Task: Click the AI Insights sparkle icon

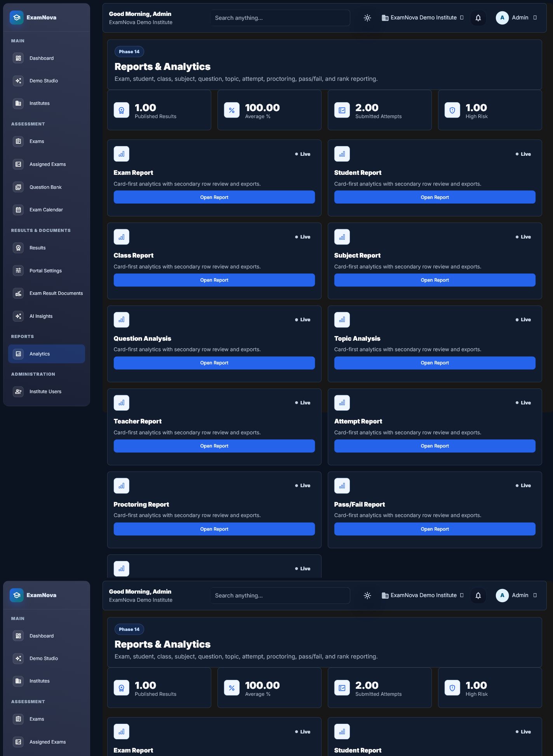Action: tap(18, 316)
